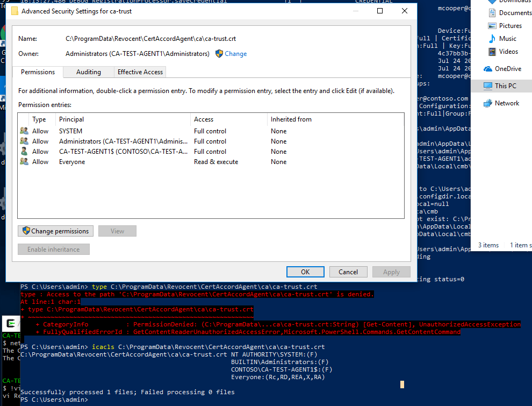Open Network in the sidebar

coord(504,103)
